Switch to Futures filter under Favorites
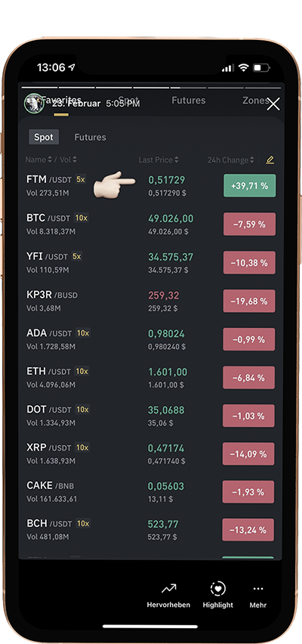The image size is (302, 644). pyautogui.click(x=91, y=137)
